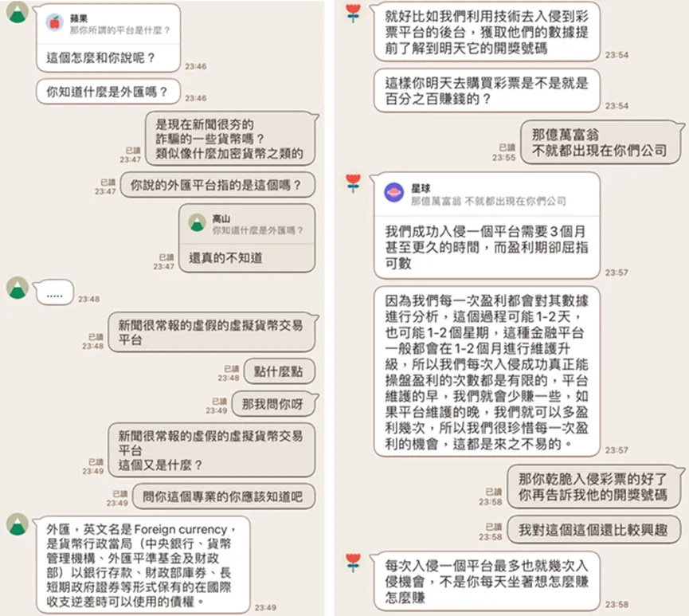Select the sent bubble 我對這個這個還比較興趣
Screen dimensions: 689x616
pos(593,530)
